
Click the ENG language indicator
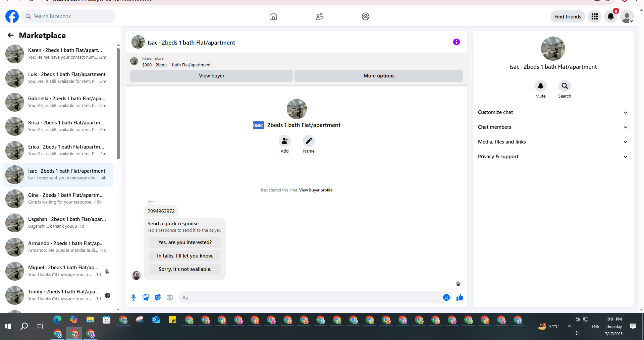(595, 326)
